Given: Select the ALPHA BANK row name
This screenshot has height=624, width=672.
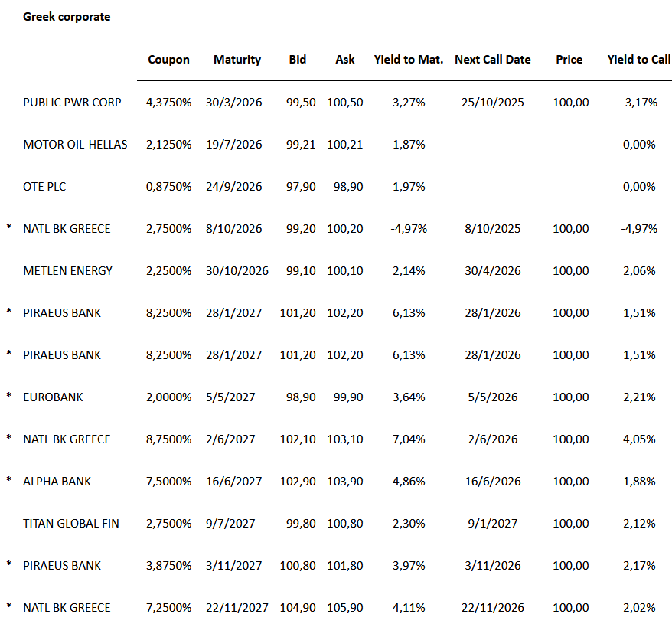Looking at the screenshot, I should pos(57,482).
